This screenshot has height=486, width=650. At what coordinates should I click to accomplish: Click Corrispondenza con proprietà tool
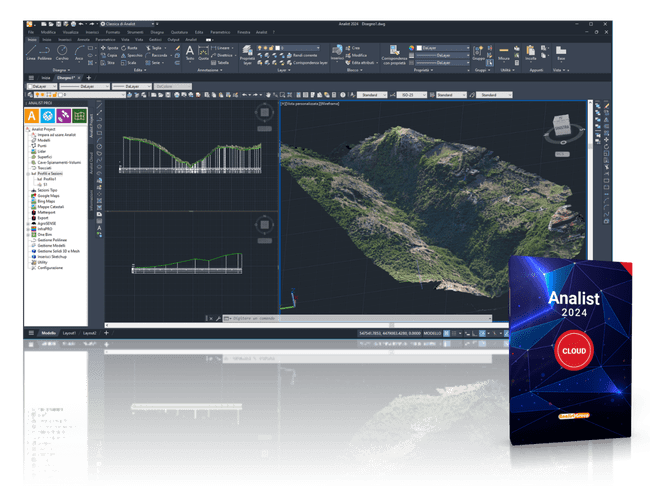click(x=394, y=55)
